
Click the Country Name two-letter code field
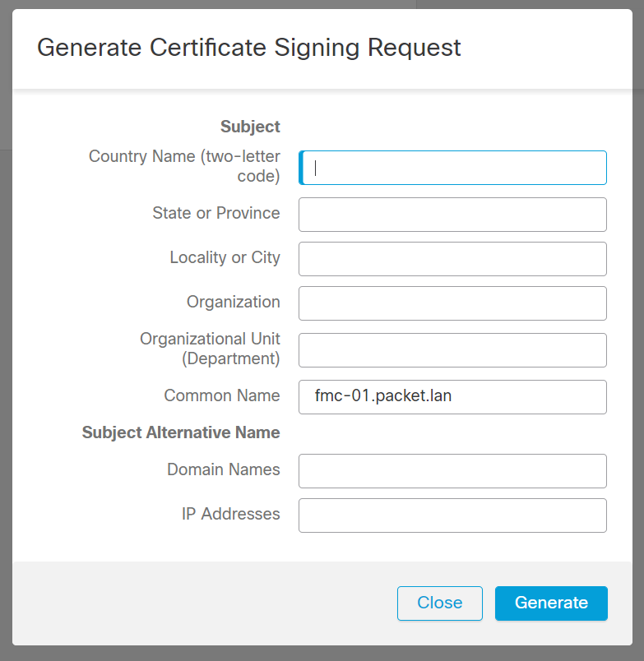pos(452,168)
